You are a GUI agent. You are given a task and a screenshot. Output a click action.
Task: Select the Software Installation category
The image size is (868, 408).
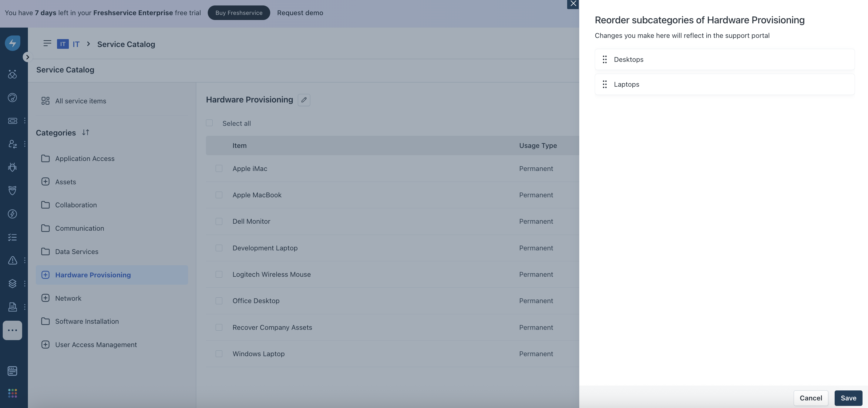pyautogui.click(x=87, y=321)
